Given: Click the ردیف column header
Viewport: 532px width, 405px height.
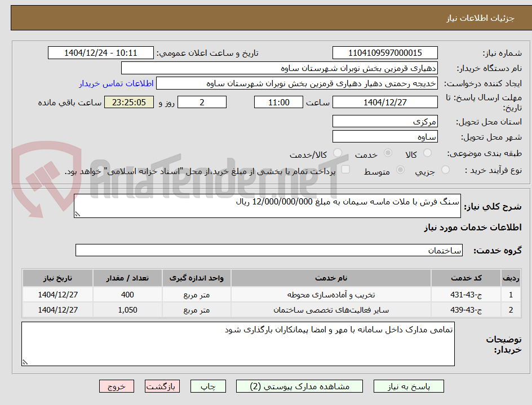Looking at the screenshot, I should pyautogui.click(x=511, y=278).
